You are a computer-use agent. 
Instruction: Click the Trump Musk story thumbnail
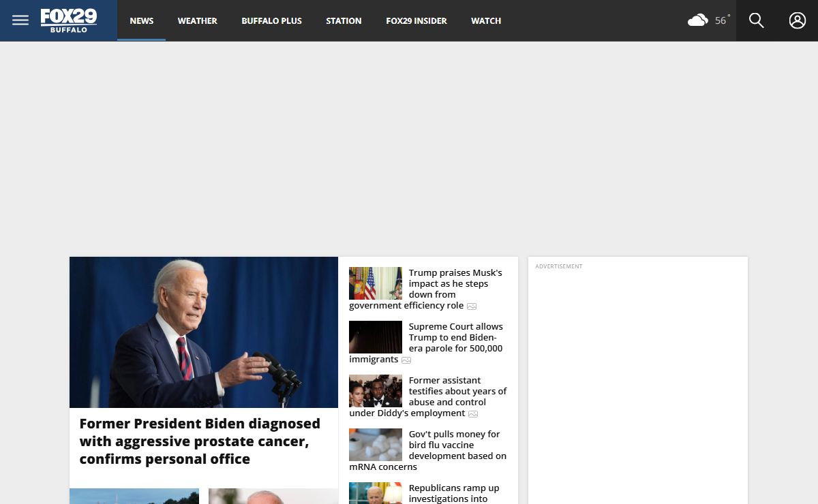pos(376,283)
